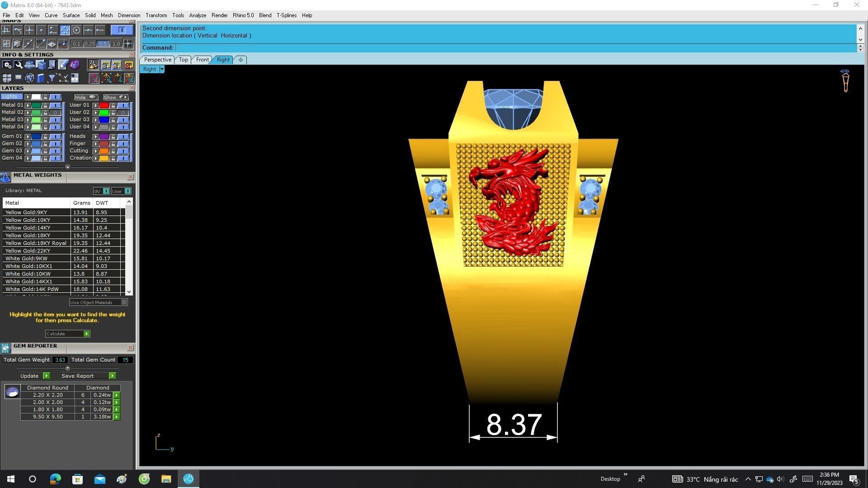Viewport: 868px width, 488px height.
Task: Click the ring viewer icon in viewport corner
Action: [x=845, y=81]
